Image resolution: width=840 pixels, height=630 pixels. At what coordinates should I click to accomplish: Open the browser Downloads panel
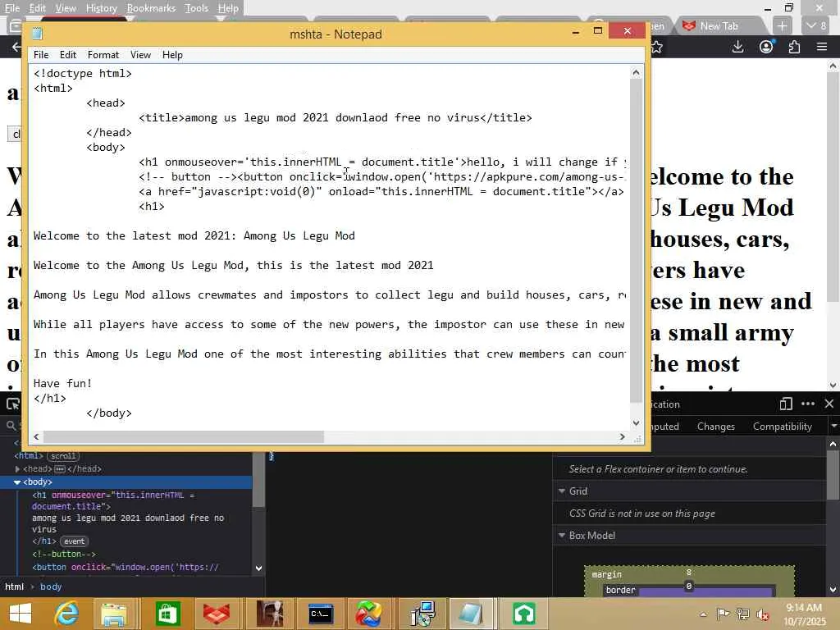(x=737, y=47)
